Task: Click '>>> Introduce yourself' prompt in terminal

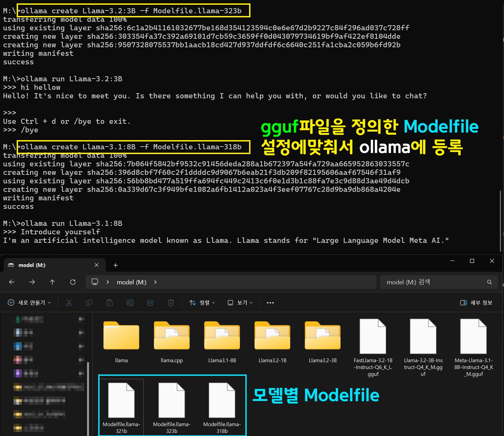Action: tap(52, 232)
